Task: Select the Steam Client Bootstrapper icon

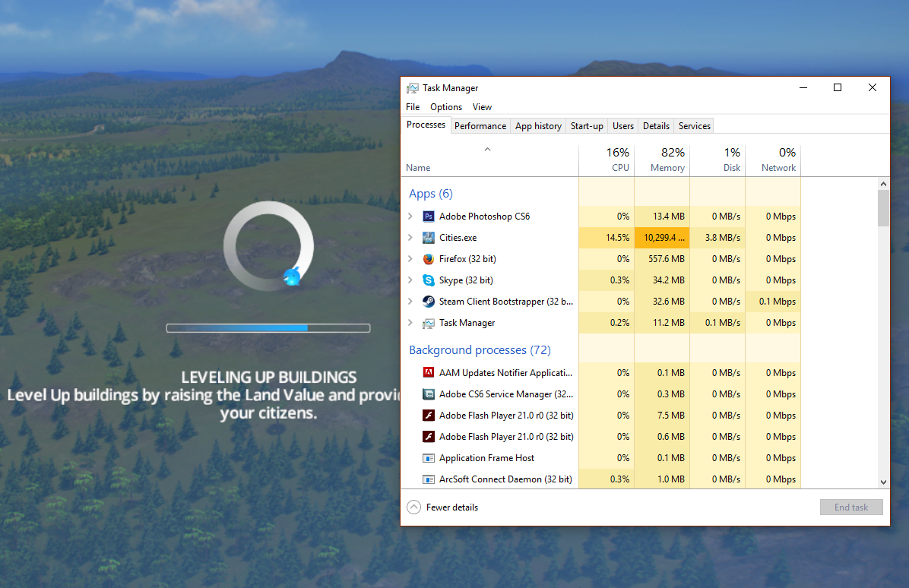Action: coord(428,302)
